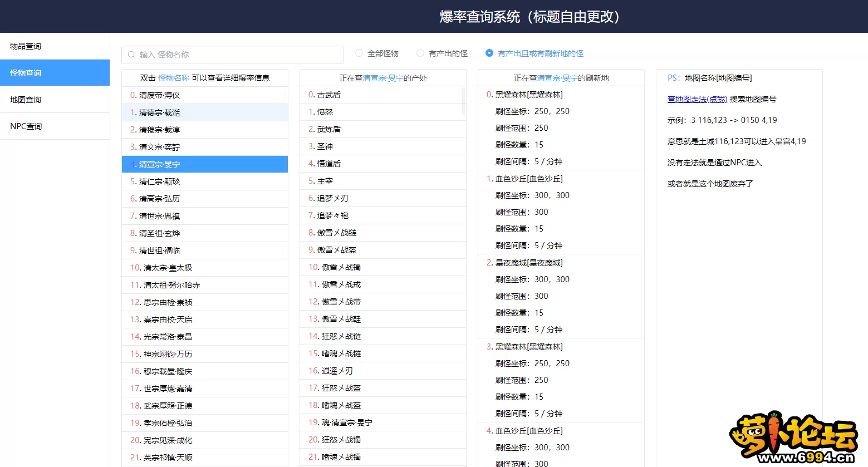Select monster 孝宗佑樘·弘治
This screenshot has height=467, width=868.
click(205, 423)
